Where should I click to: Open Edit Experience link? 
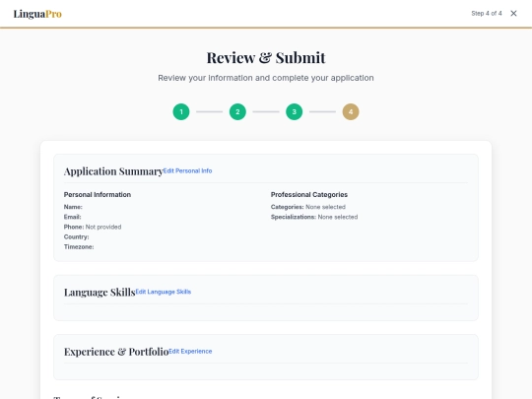190,351
